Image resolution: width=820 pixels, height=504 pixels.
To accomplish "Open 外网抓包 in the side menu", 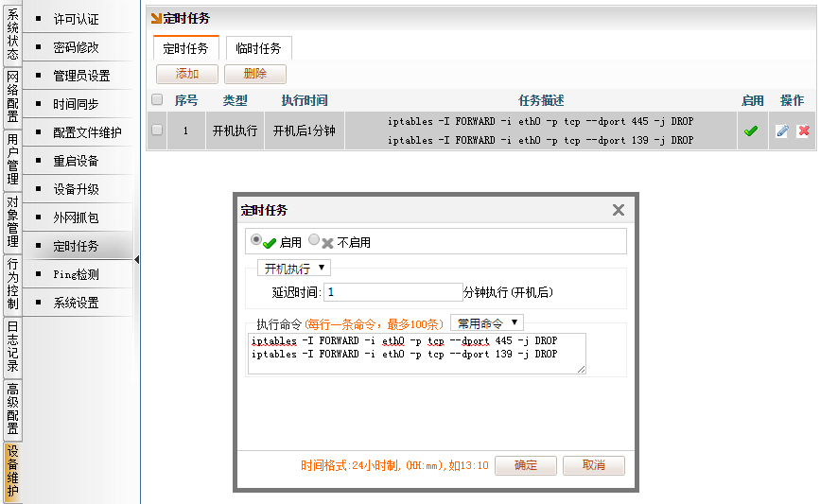I will point(76,217).
